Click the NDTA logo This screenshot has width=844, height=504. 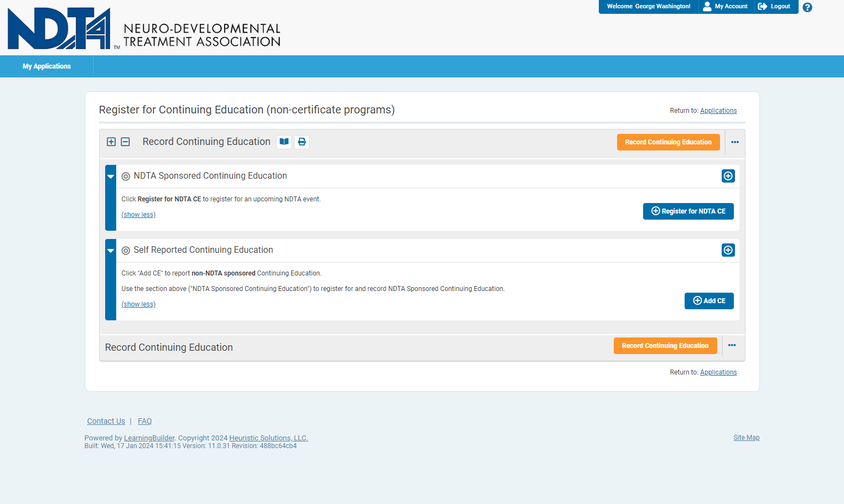coord(144,29)
